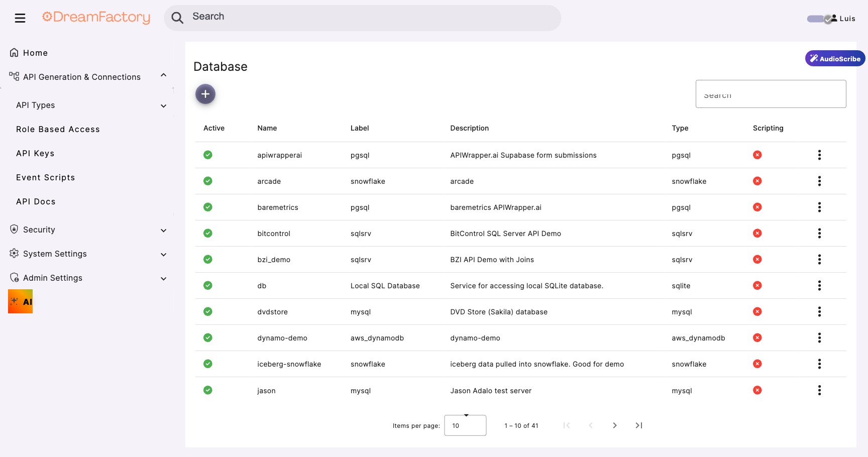
Task: Jump to the last page of results
Action: tap(638, 425)
